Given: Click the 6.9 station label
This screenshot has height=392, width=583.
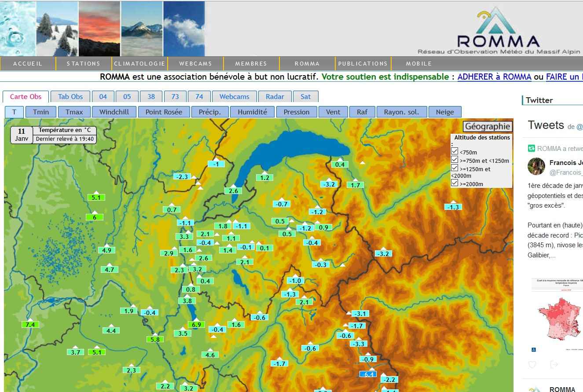Looking at the screenshot, I should click(196, 324).
